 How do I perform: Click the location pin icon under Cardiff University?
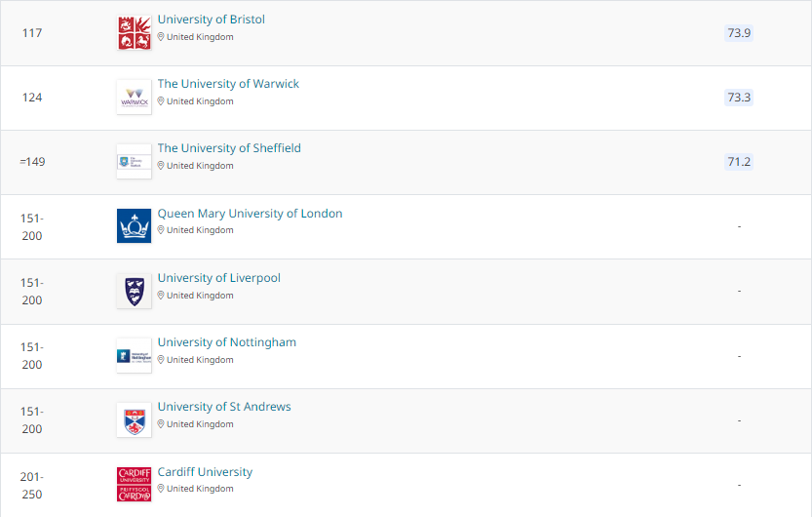161,489
